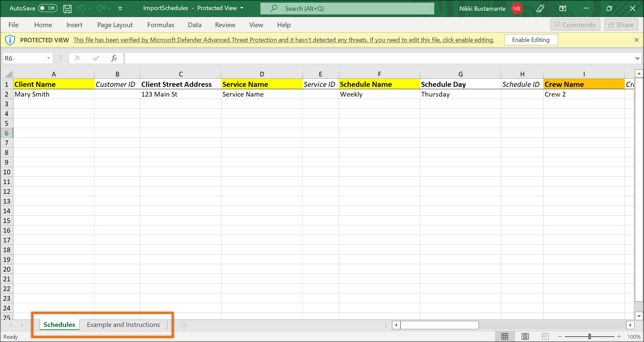Image resolution: width=644 pixels, height=342 pixels.
Task: Dismiss the Protected View message bar
Action: tap(636, 40)
